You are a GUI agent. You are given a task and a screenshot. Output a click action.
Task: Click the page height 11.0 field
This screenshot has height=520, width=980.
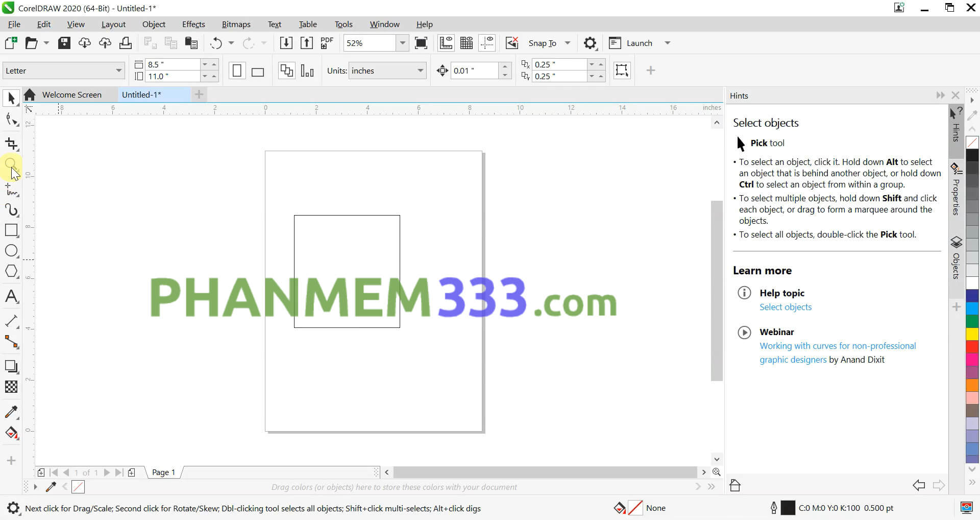coord(172,77)
